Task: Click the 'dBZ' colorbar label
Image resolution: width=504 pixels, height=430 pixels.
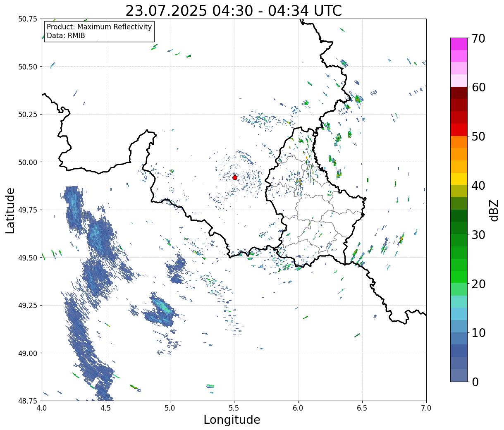Action: pos(494,210)
